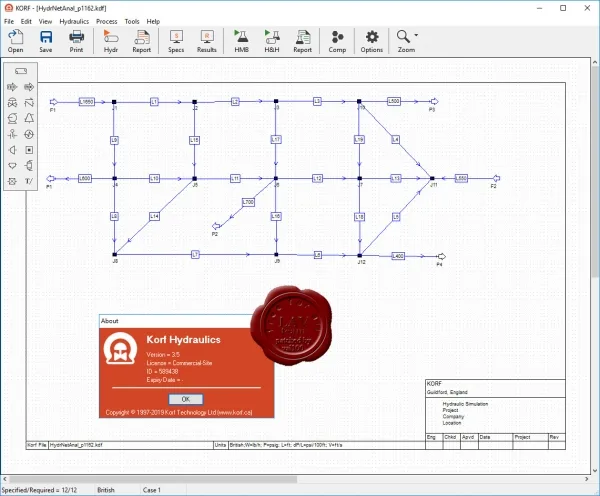Open the Specs view icon
Image resolution: width=600 pixels, height=496 pixels.
(176, 41)
